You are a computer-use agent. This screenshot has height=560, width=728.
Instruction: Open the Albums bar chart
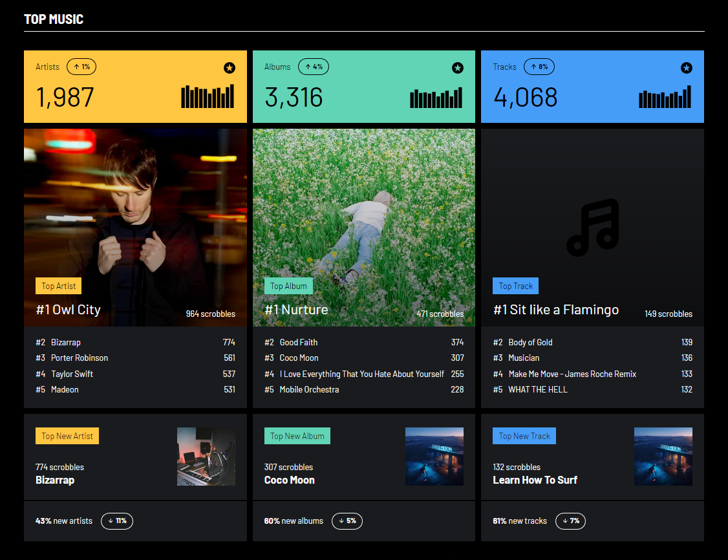tap(436, 97)
